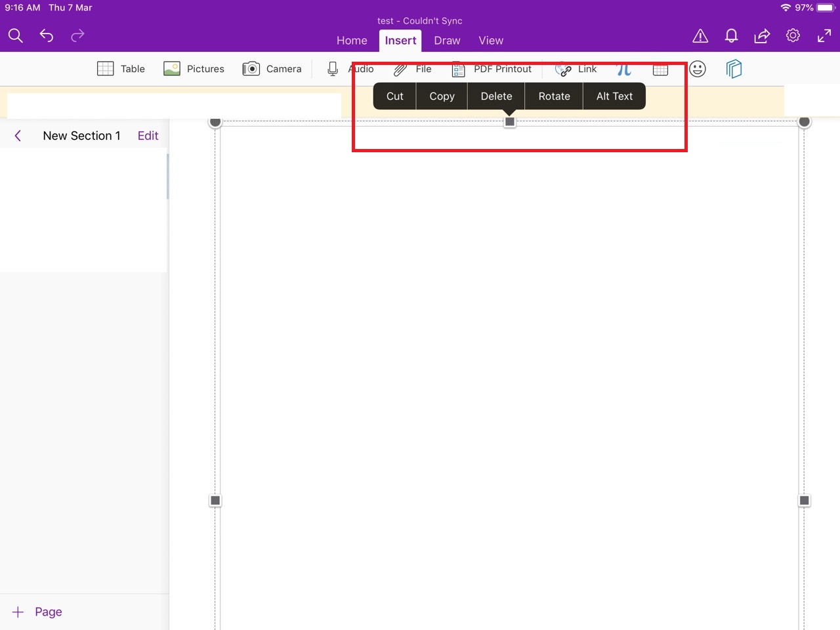Click the New Section 1 title
The image size is (840, 630).
click(x=81, y=136)
